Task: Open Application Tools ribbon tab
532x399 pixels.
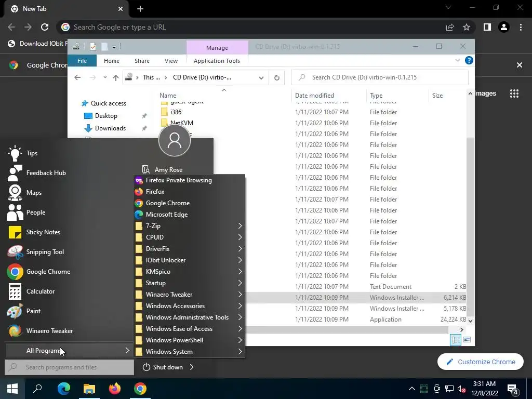Action: pos(217,61)
